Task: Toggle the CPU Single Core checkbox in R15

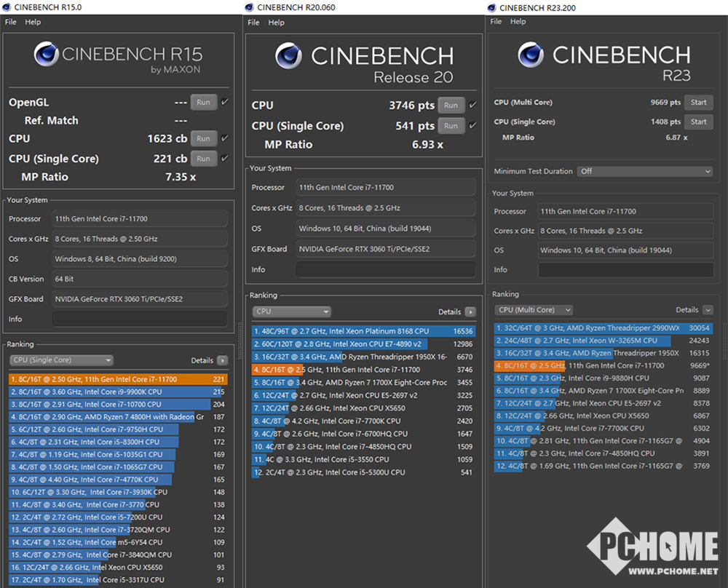Action: point(225,158)
